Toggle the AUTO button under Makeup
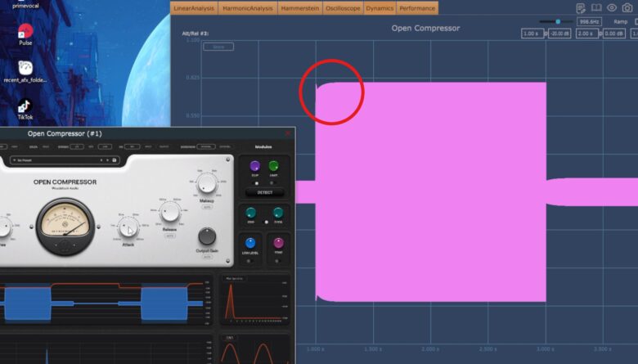The image size is (638, 364). click(x=207, y=208)
